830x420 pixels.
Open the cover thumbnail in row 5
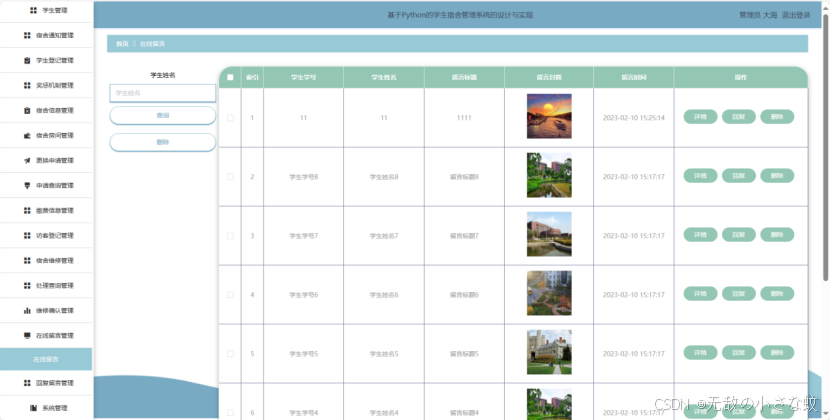point(549,352)
